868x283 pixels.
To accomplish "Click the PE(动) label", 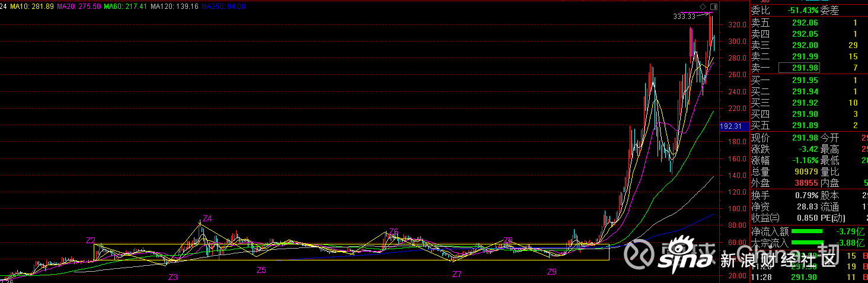I will click(x=833, y=218).
